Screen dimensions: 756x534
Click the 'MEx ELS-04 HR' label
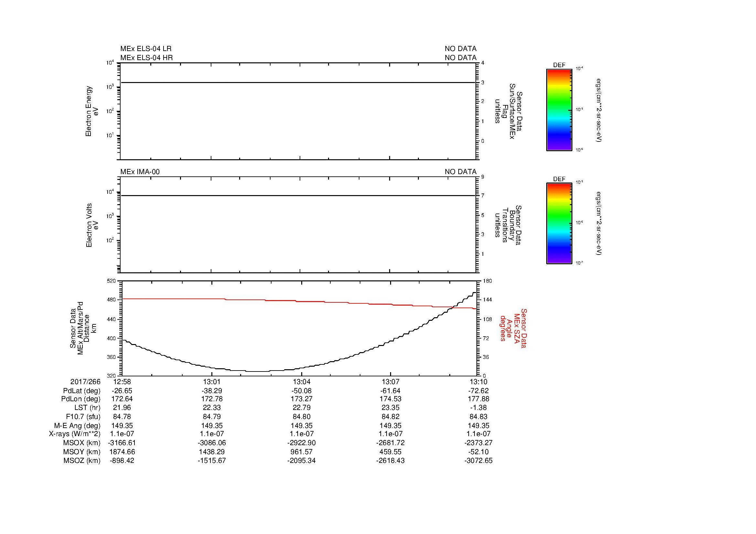click(146, 58)
